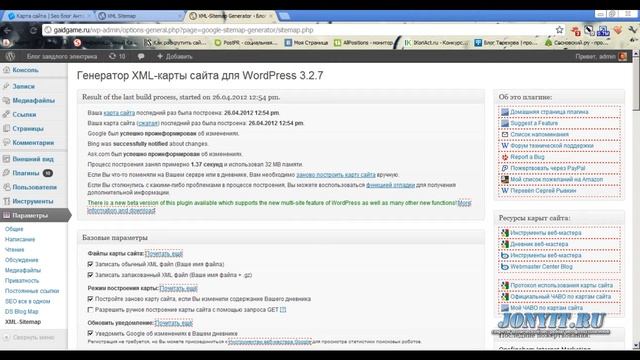Open the Добавить new-content dropdown

[x=174, y=56]
